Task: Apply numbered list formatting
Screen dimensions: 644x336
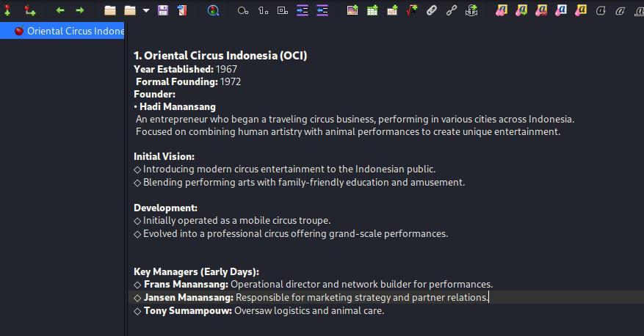Action: pos(263,10)
